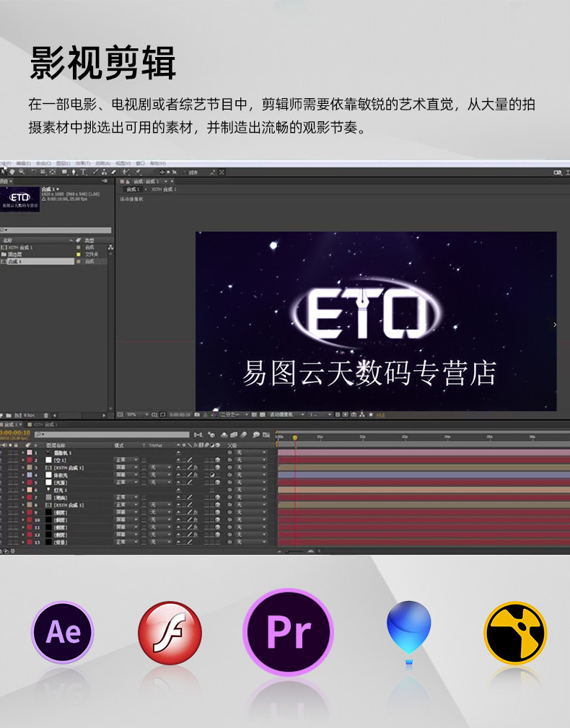Toggle the fx switch on layer 9
This screenshot has width=570, height=728.
[195, 512]
